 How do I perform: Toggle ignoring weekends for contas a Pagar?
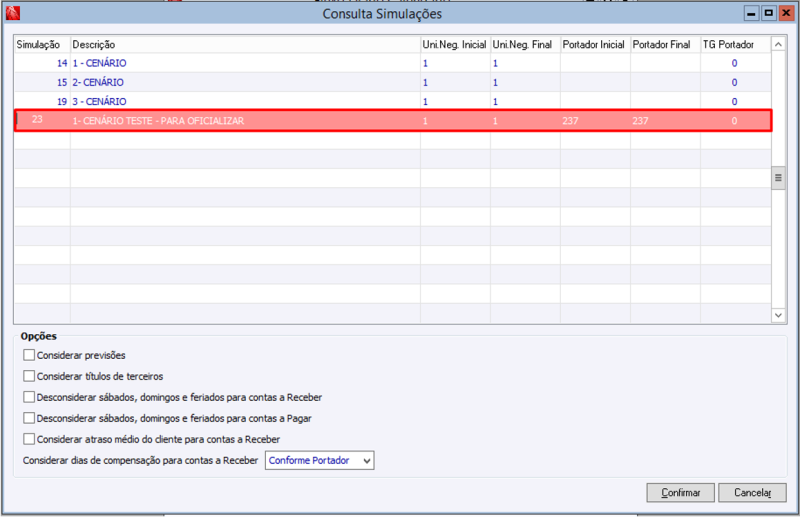coord(29,418)
